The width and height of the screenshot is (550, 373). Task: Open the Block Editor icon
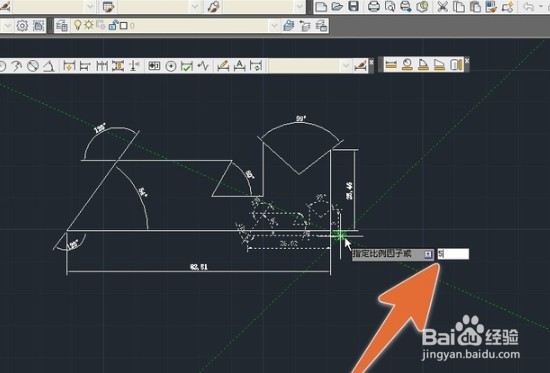(x=507, y=6)
